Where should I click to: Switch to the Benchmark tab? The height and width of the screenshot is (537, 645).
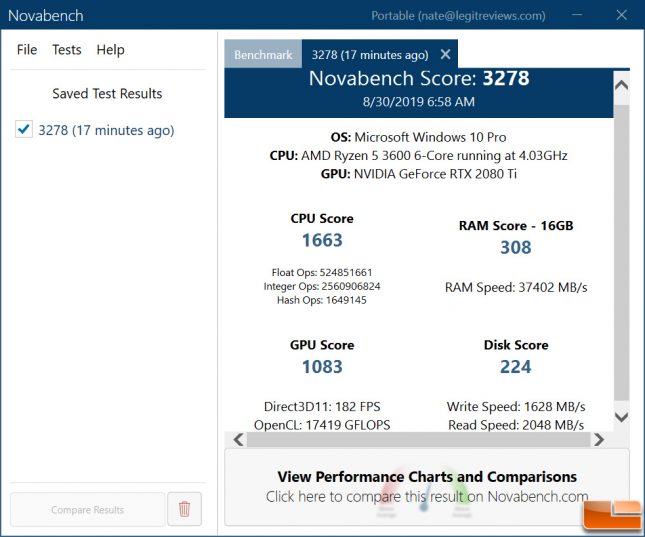tap(263, 54)
